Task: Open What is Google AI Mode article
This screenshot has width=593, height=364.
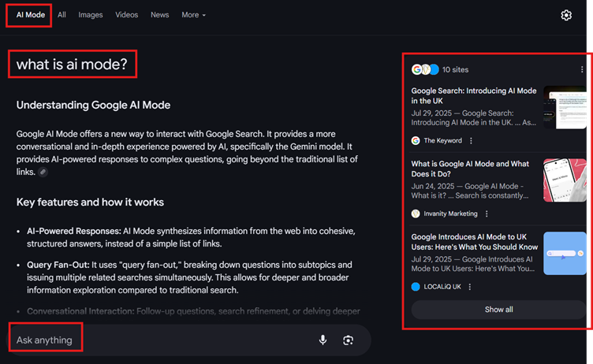Action: click(x=471, y=169)
